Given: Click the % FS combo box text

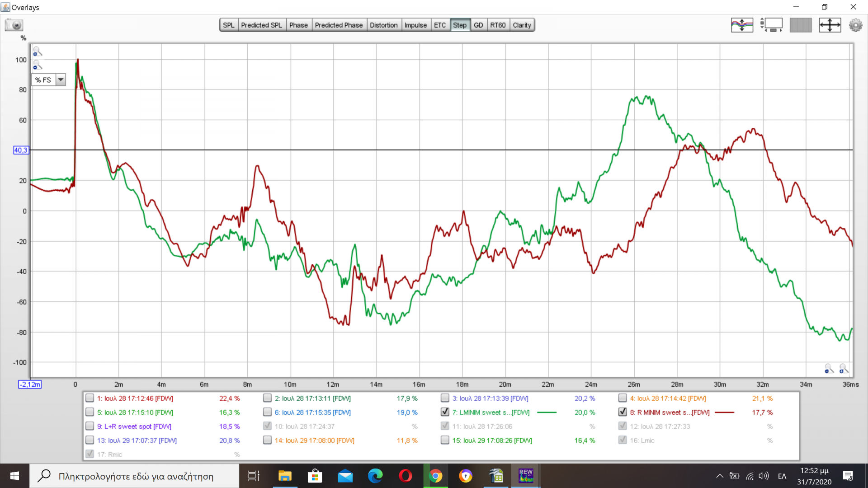Looking at the screenshot, I should 43,80.
